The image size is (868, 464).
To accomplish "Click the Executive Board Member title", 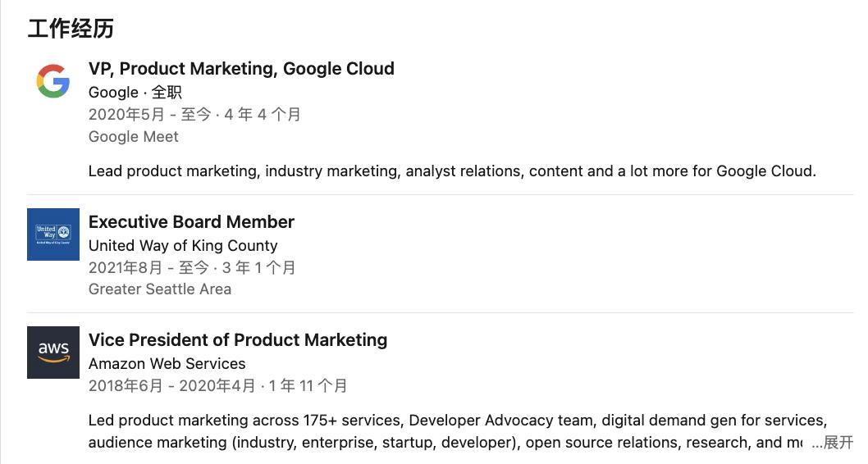I will (x=191, y=222).
